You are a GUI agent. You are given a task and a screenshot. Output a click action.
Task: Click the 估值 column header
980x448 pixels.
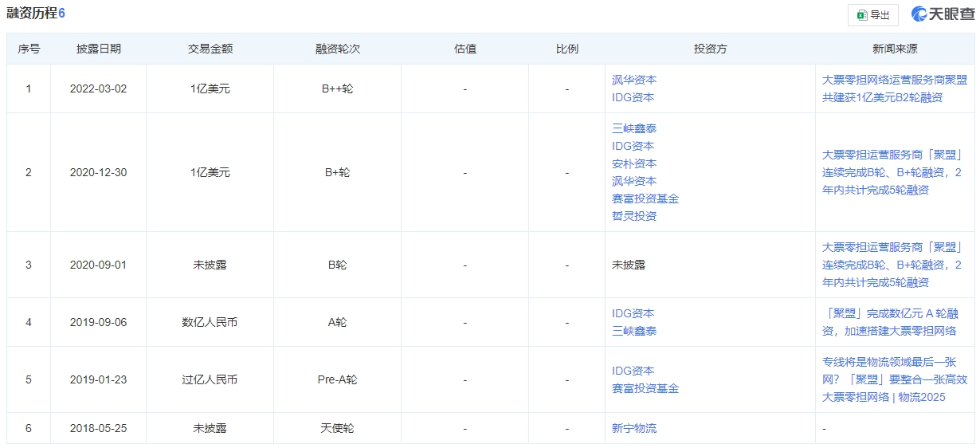point(465,49)
